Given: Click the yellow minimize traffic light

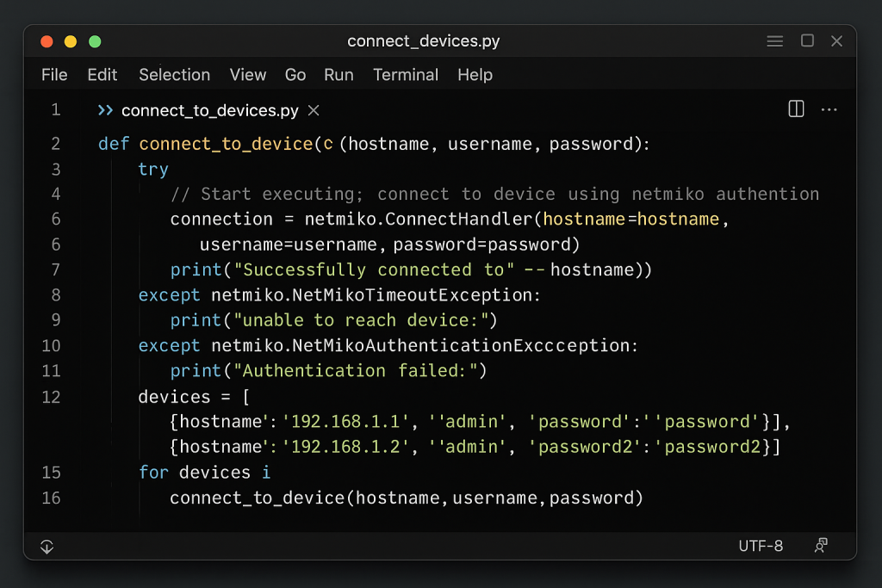Looking at the screenshot, I should point(71,41).
